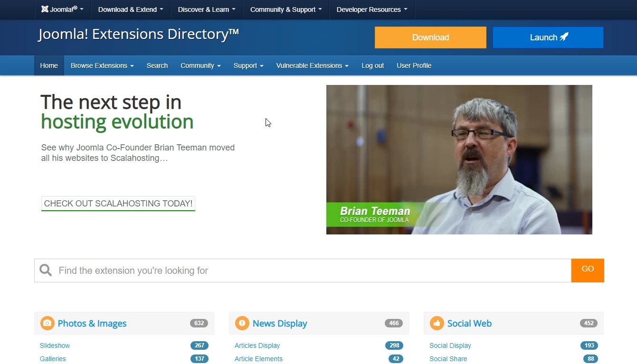Click the 42 badge beside Article Elements
Image resolution: width=637 pixels, height=364 pixels.
click(396, 359)
